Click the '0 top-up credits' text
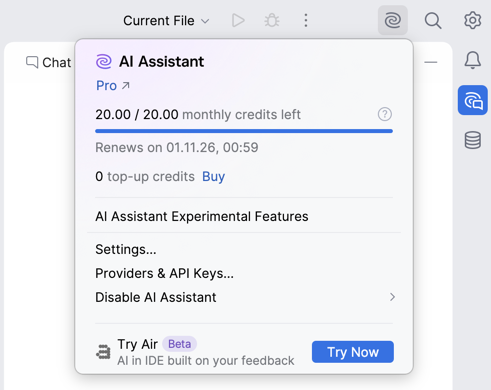This screenshot has height=390, width=491. coord(145,176)
